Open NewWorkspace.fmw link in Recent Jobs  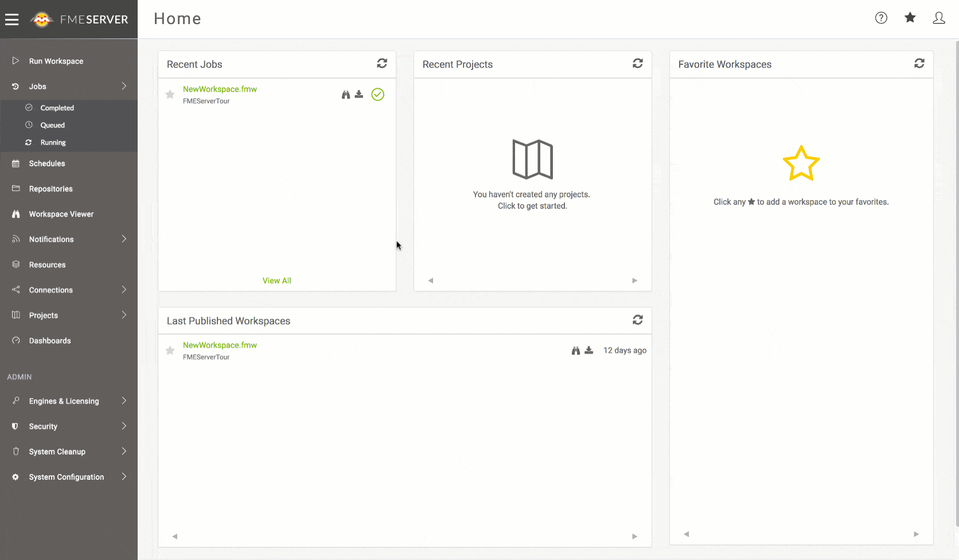(x=220, y=89)
